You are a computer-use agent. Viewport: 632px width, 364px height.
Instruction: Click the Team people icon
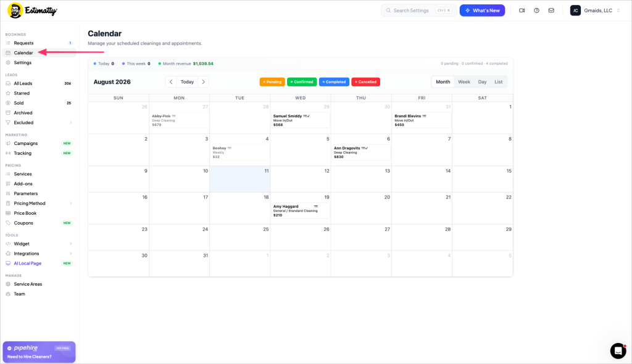pyautogui.click(x=8, y=294)
